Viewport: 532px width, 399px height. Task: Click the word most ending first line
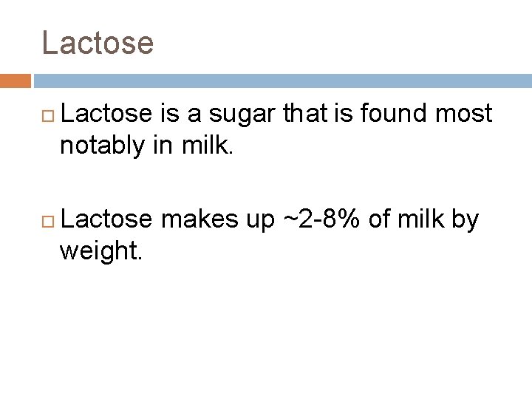[463, 114]
